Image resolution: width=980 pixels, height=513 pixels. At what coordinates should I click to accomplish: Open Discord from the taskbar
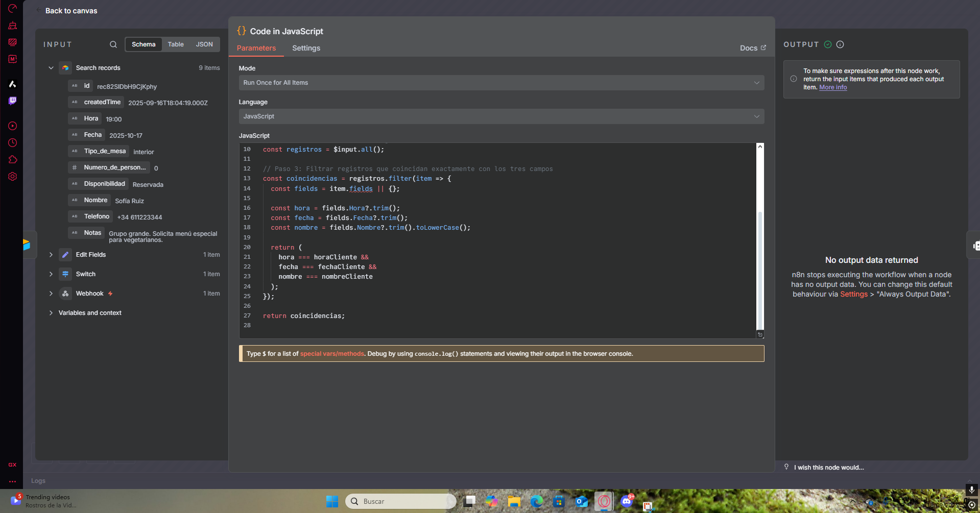pyautogui.click(x=627, y=501)
